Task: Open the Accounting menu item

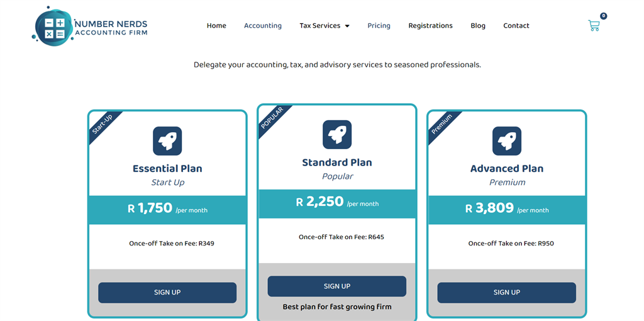Action: click(263, 25)
